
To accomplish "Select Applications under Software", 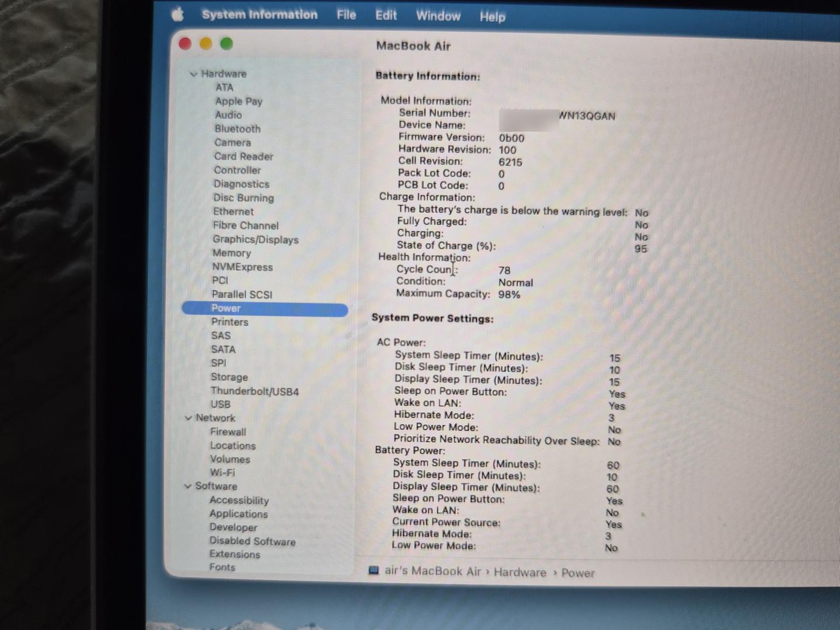I will tap(239, 514).
